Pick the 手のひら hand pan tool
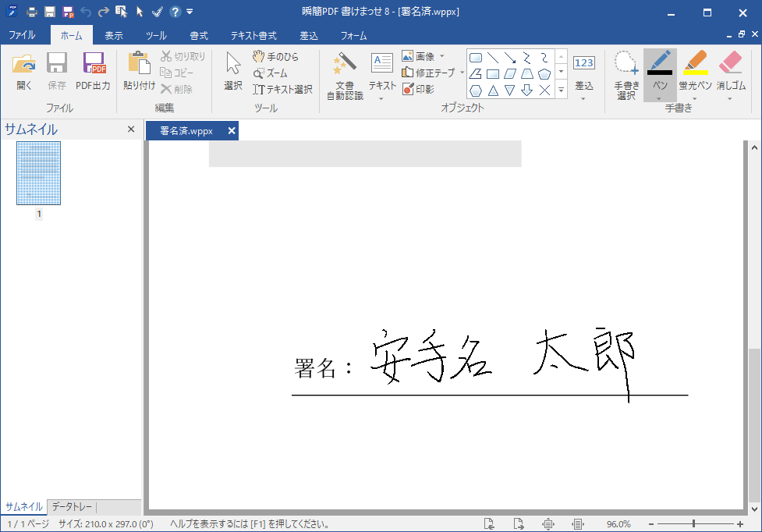 tap(275, 57)
